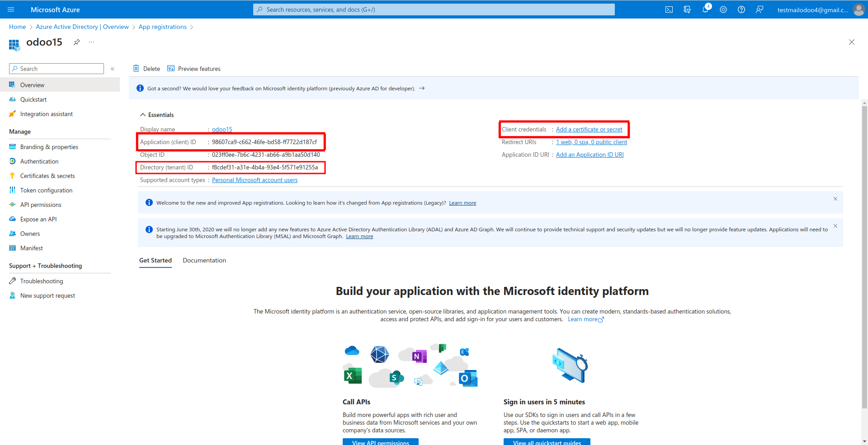
Task: Open the Redirect URIs link
Action: 591,142
